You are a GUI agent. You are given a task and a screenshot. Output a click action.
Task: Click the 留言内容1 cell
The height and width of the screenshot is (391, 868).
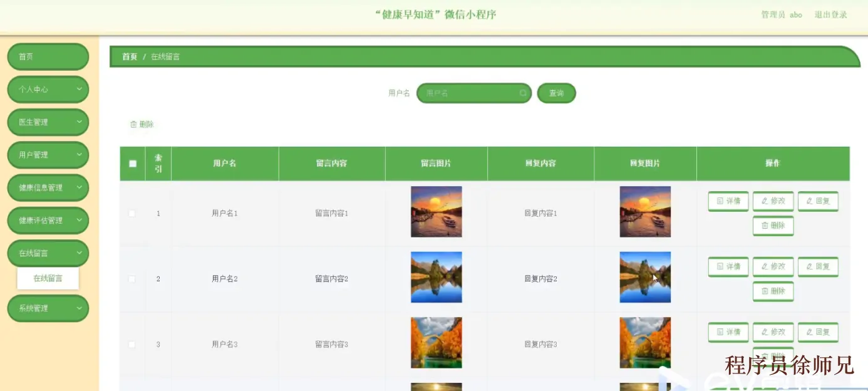click(332, 214)
